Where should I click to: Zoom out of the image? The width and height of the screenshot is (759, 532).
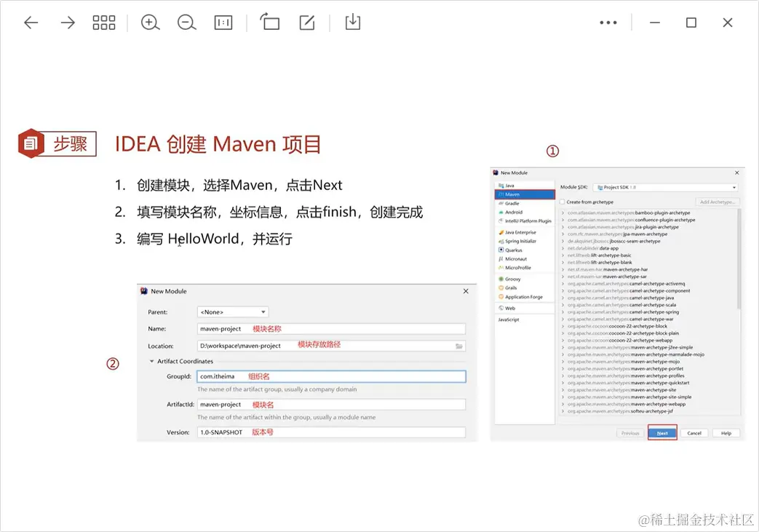[x=186, y=23]
